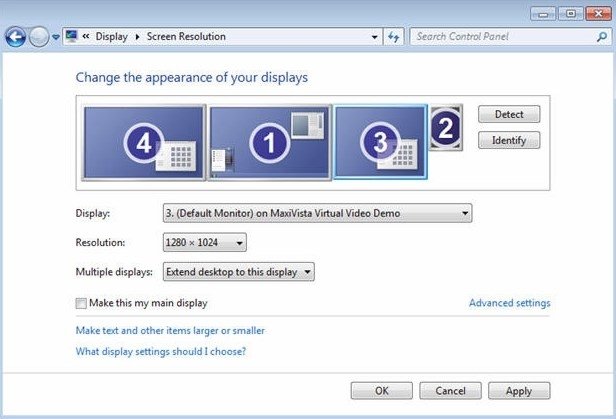
Task: Minimize the Screen Resolution window
Action: (544, 14)
